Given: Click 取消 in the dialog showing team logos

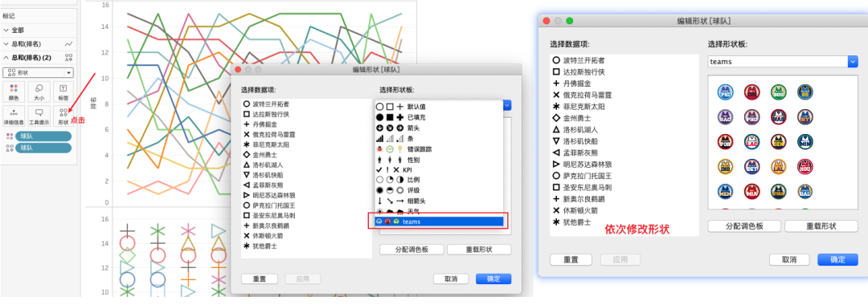Looking at the screenshot, I should (789, 260).
